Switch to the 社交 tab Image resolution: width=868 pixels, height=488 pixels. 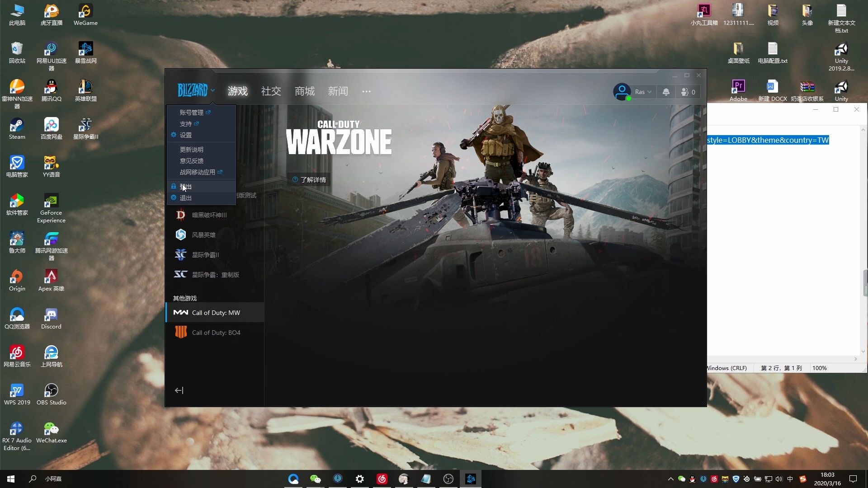tap(271, 91)
